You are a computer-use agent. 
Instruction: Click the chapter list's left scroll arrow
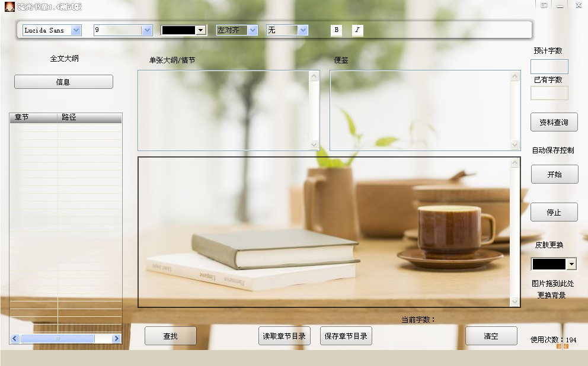click(15, 338)
